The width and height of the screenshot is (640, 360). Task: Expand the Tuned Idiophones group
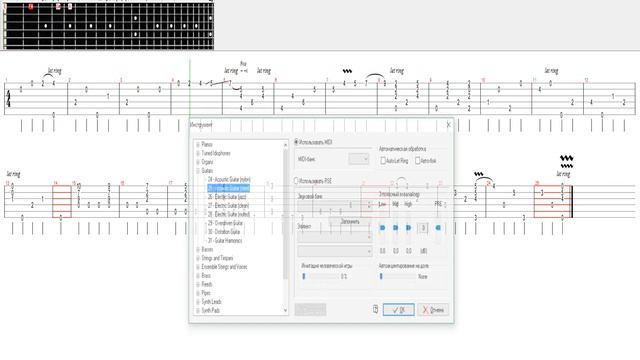pyautogui.click(x=198, y=153)
